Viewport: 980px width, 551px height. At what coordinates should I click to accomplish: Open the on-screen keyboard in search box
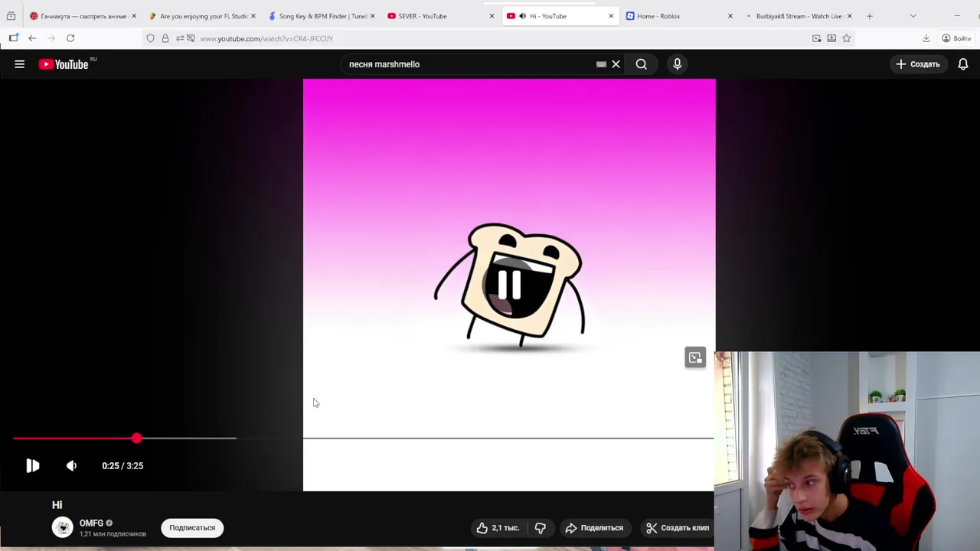pyautogui.click(x=601, y=64)
